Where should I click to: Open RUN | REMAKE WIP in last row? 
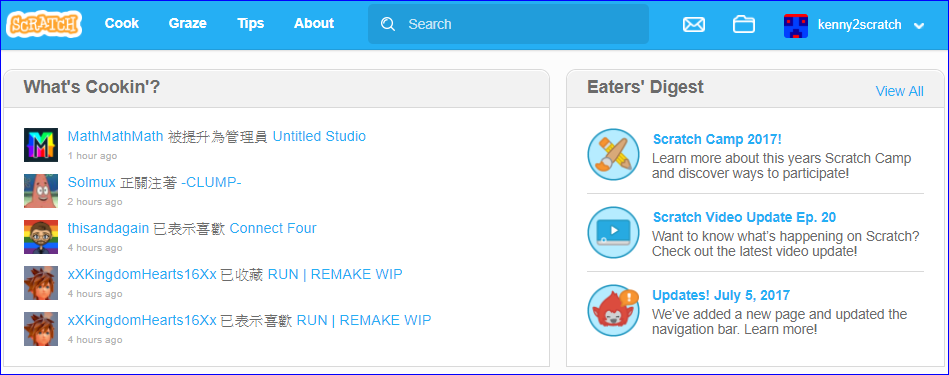pos(364,320)
